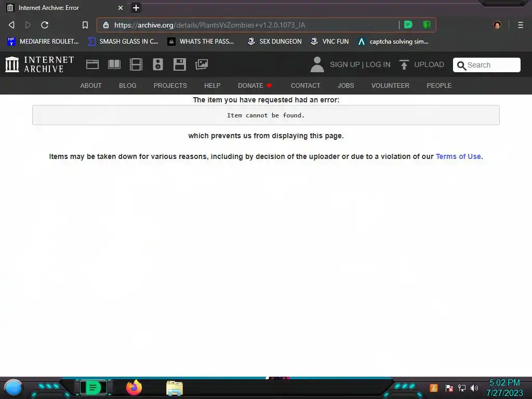Open the captcha solving sim... bookmark
Viewport: 532px width, 399px height.
(x=393, y=42)
